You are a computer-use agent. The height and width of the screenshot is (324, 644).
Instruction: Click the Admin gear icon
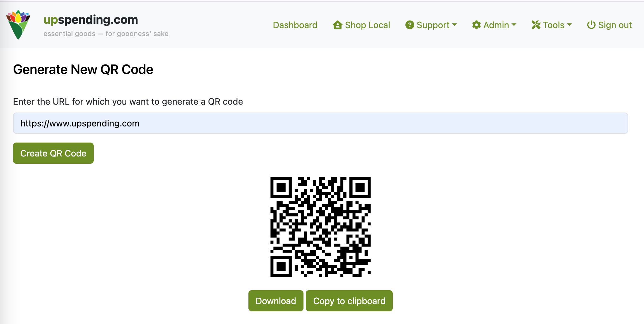476,25
